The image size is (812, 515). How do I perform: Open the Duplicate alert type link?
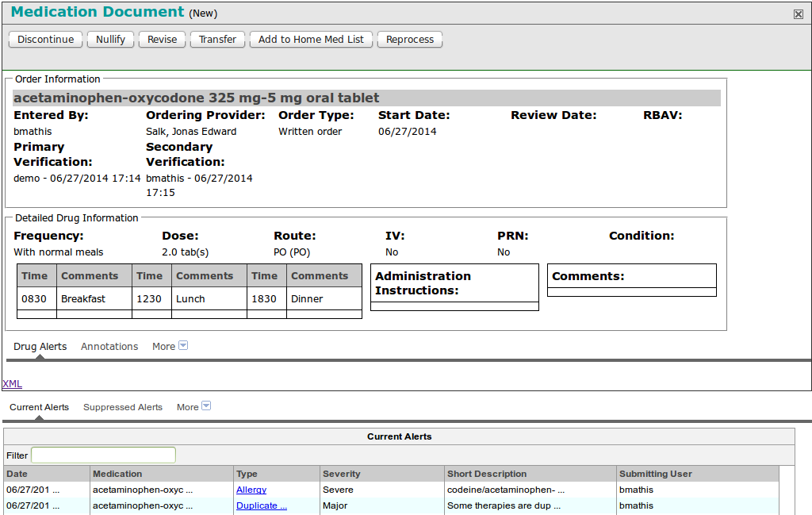(x=262, y=505)
